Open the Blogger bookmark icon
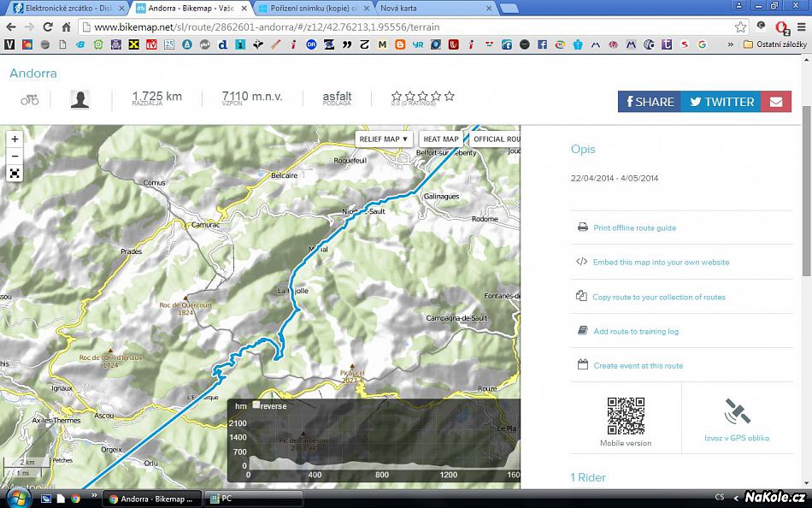The width and height of the screenshot is (812, 508). [400, 44]
